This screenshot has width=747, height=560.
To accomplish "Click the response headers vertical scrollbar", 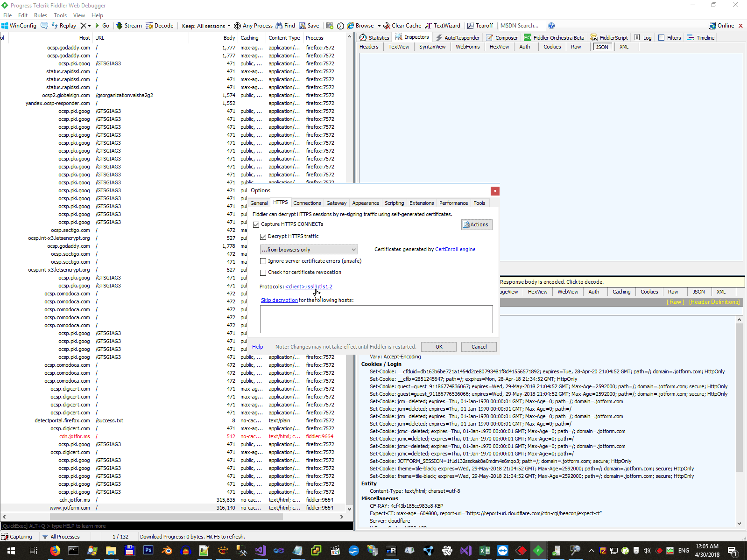I will point(739,397).
